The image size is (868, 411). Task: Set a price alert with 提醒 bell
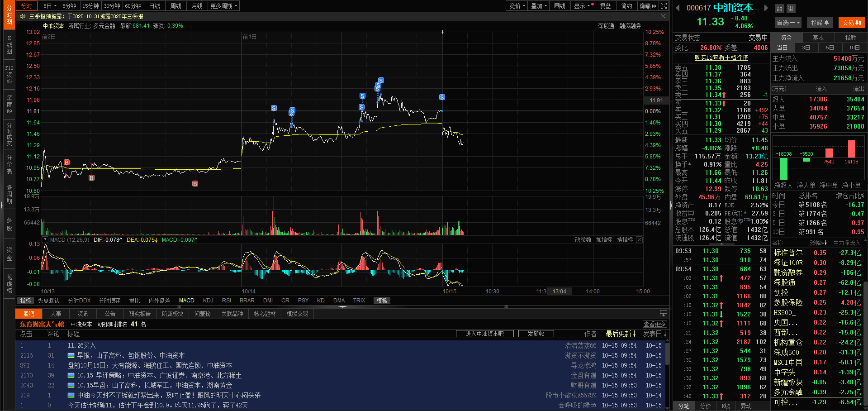(820, 23)
